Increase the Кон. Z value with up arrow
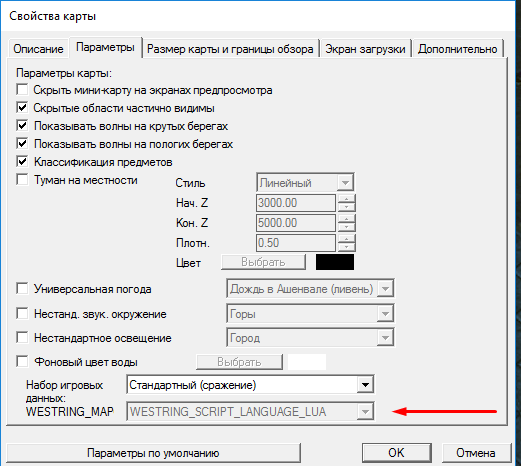 point(347,219)
